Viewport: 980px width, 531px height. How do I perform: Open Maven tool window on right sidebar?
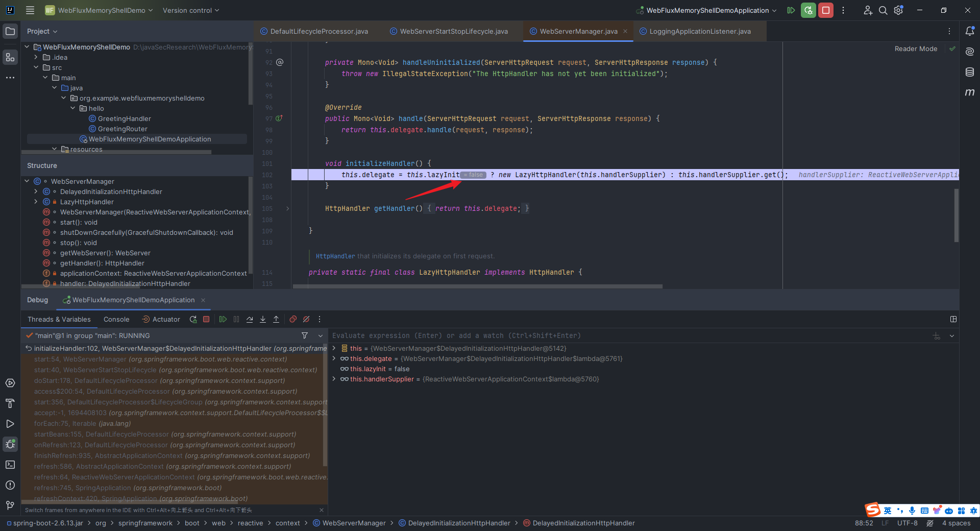(x=970, y=92)
